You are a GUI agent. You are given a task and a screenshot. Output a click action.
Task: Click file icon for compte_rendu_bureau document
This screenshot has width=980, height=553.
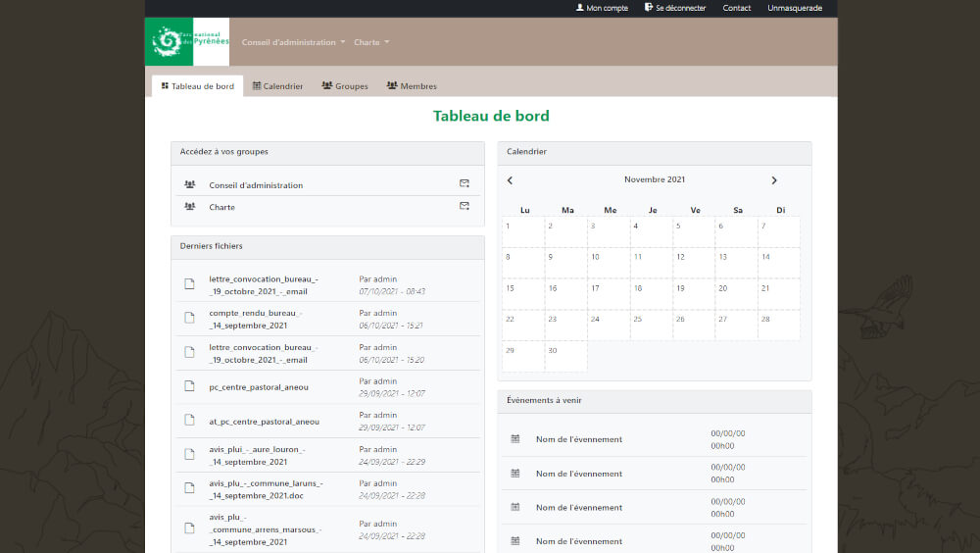190,318
